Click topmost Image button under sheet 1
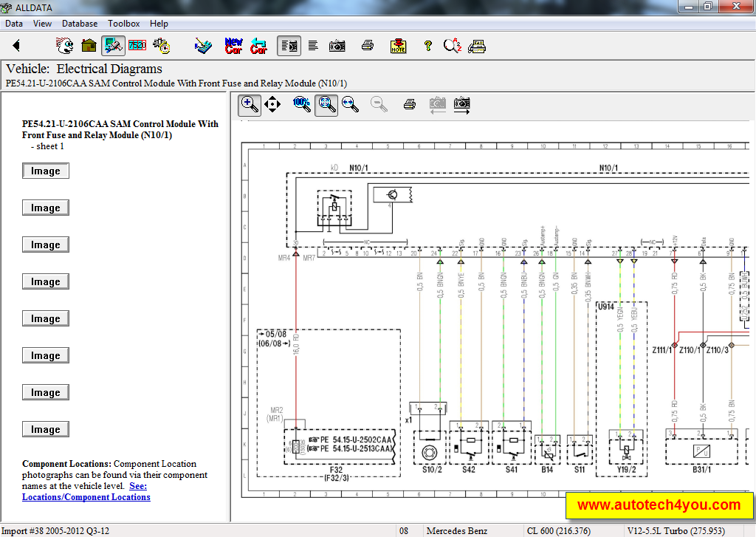The height and width of the screenshot is (537, 756). click(x=46, y=171)
